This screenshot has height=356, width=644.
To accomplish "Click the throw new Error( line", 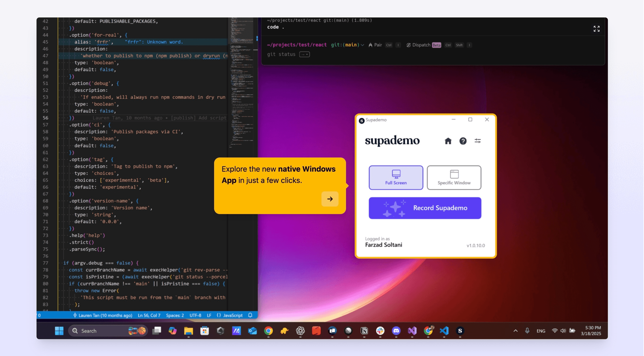I will (97, 290).
